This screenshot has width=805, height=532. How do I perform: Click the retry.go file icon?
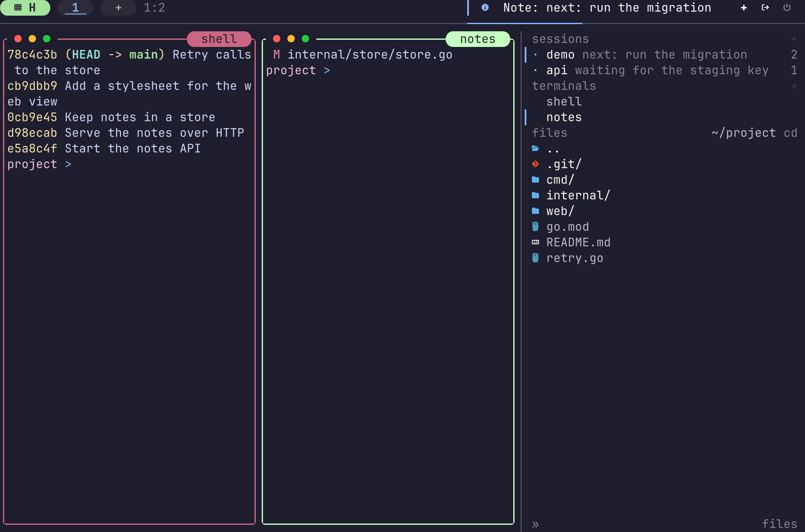click(535, 258)
